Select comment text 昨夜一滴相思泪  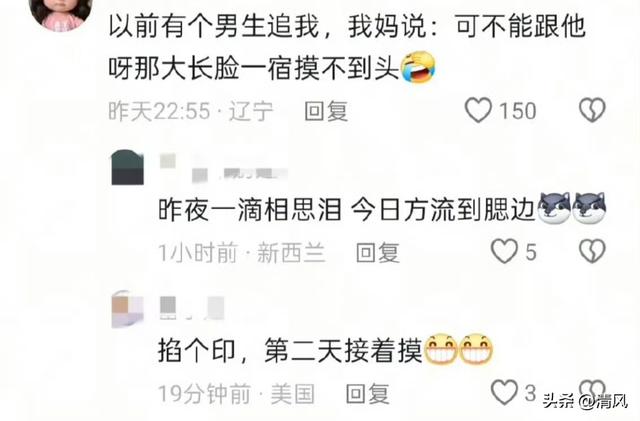coord(250,209)
